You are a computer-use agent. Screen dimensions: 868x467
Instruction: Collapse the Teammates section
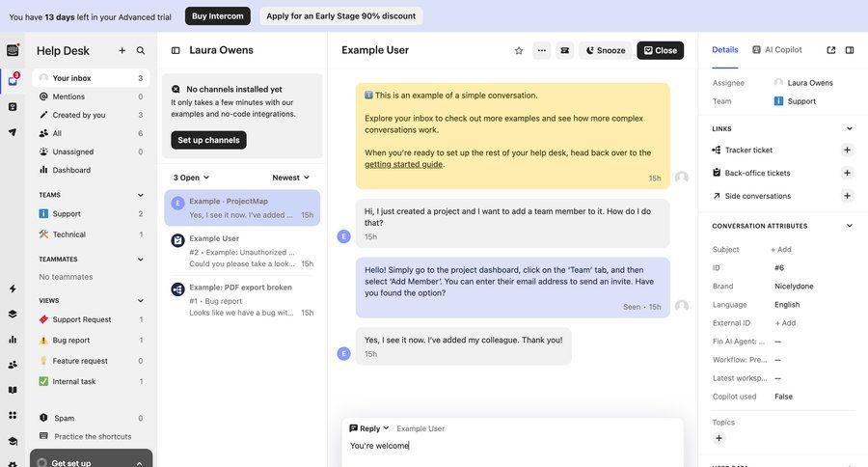click(x=141, y=260)
